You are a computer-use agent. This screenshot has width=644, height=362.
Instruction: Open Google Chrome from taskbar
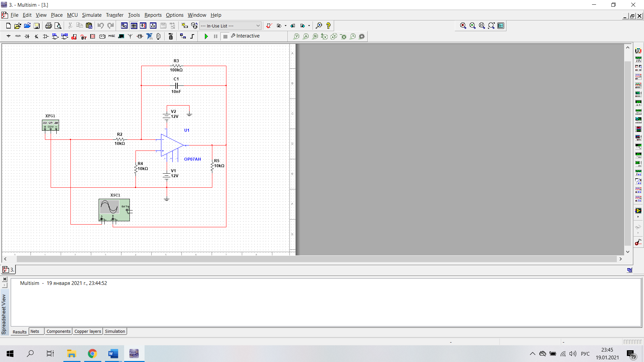tap(93, 354)
